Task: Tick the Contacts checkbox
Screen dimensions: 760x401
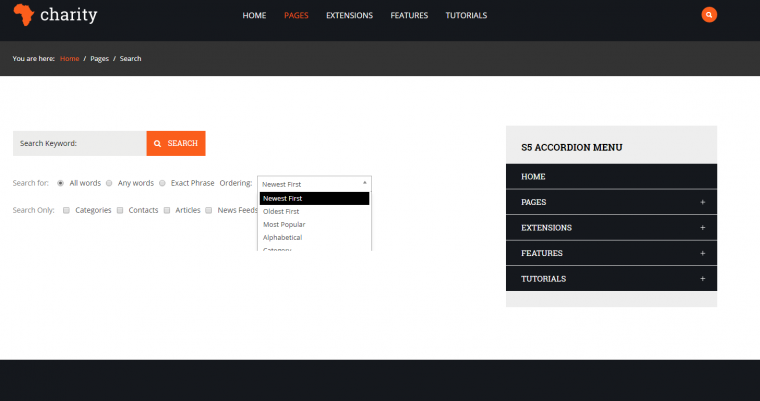Action: point(120,211)
